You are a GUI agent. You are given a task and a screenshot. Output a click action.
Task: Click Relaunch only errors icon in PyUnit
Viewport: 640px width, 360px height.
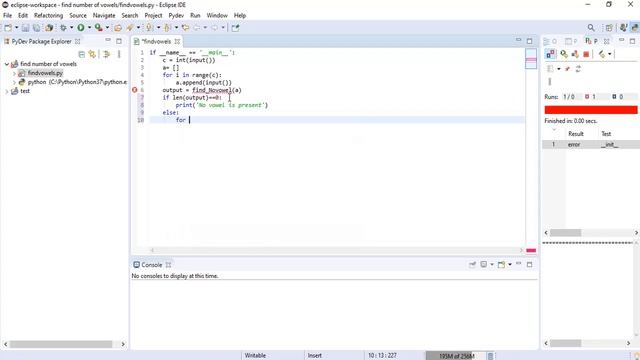click(x=575, y=54)
